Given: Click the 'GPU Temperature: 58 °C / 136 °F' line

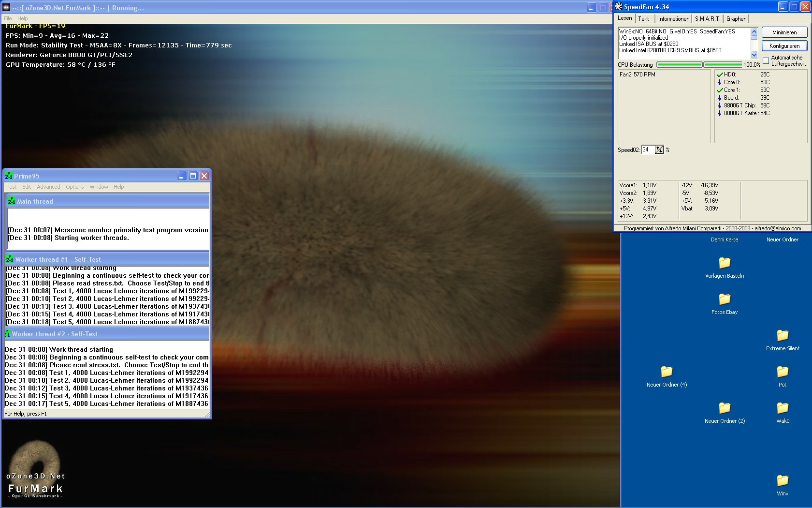Looking at the screenshot, I should pyautogui.click(x=60, y=64).
